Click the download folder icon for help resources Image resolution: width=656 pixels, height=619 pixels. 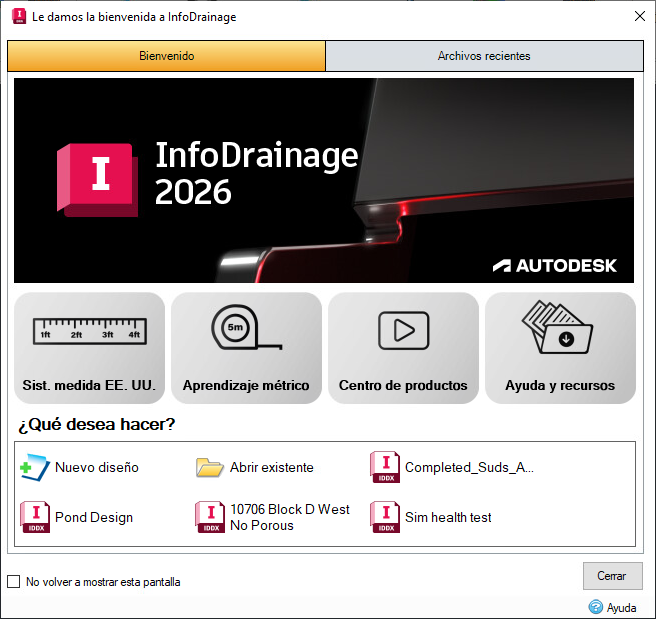[x=557, y=327]
